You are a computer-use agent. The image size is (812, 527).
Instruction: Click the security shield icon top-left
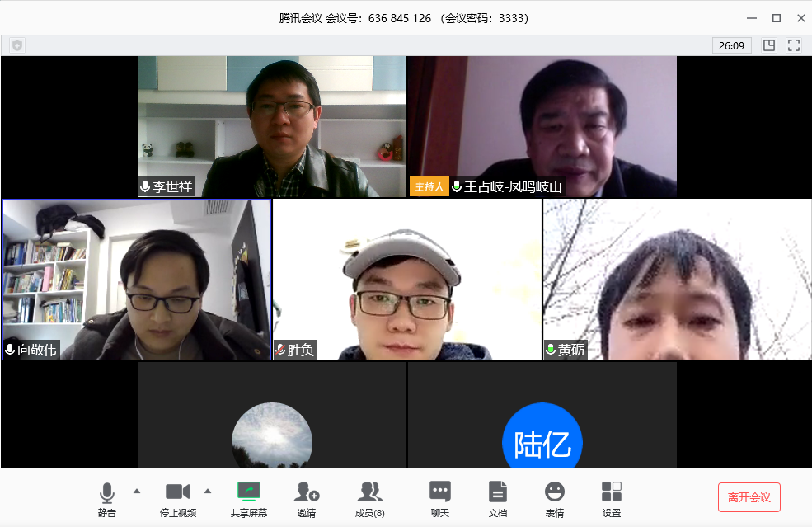click(17, 45)
